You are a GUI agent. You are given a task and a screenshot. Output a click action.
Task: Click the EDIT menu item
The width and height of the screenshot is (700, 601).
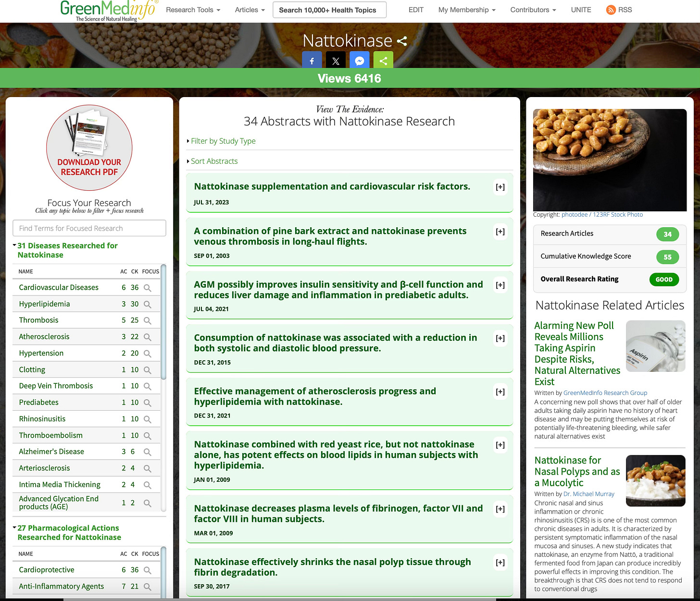416,10
